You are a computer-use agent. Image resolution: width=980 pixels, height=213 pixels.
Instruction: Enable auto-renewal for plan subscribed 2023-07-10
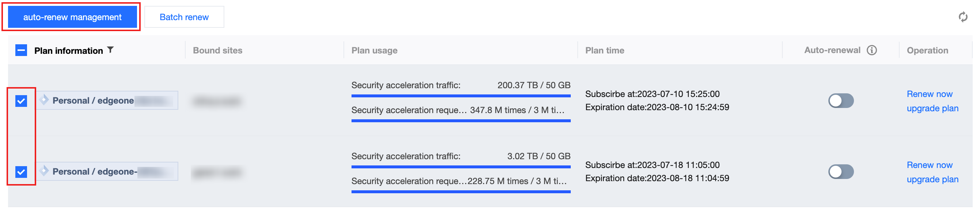[x=841, y=101]
